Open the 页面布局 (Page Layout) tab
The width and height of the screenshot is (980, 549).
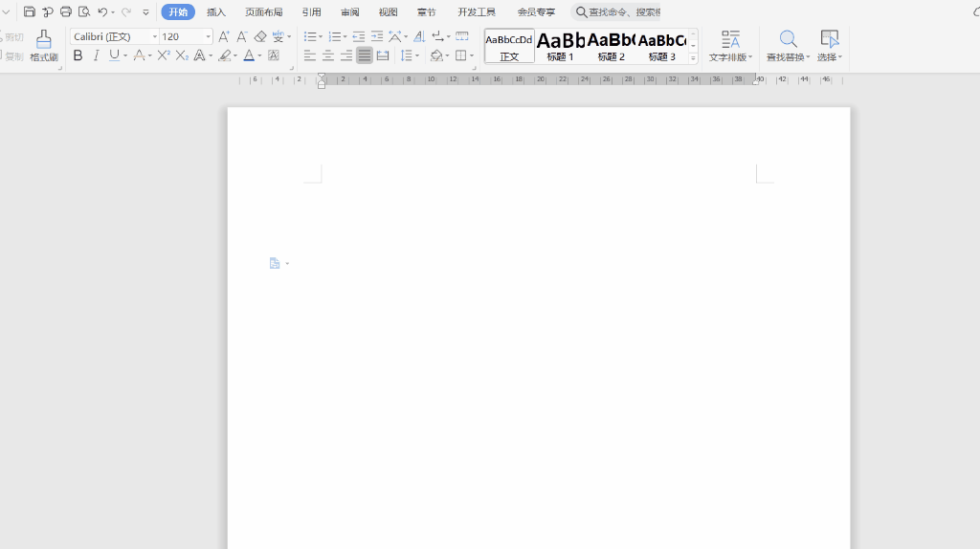click(263, 12)
